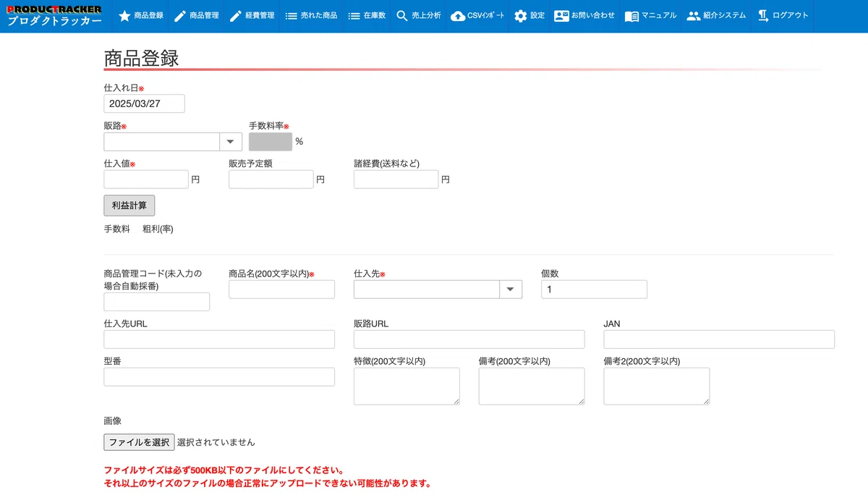Click the 利益計算 button

(x=129, y=206)
